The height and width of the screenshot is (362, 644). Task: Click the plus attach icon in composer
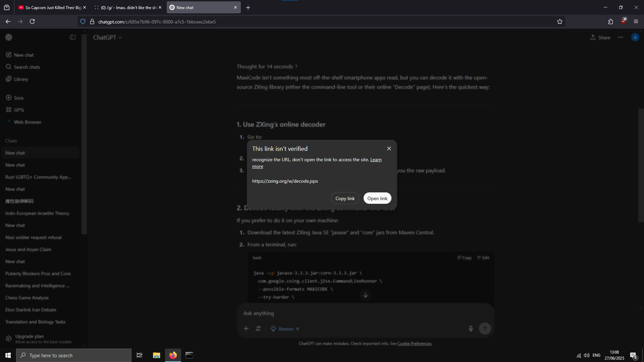coord(246,329)
